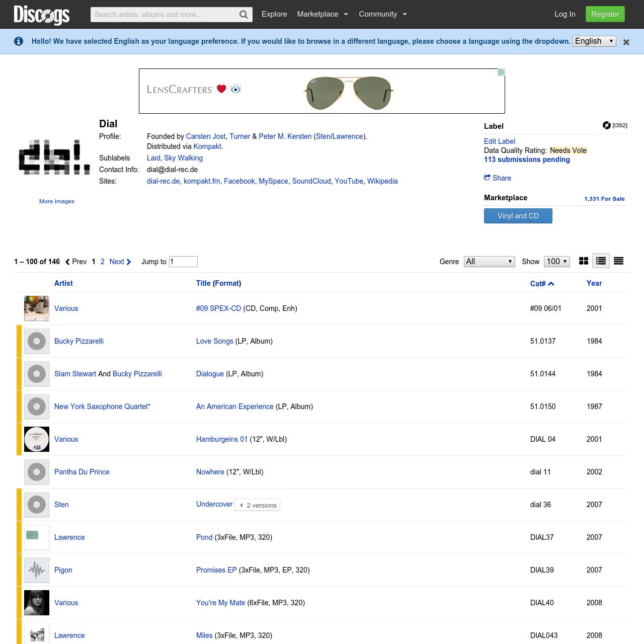
Task: Click the Pond release cover thumbnail
Action: 37,537
